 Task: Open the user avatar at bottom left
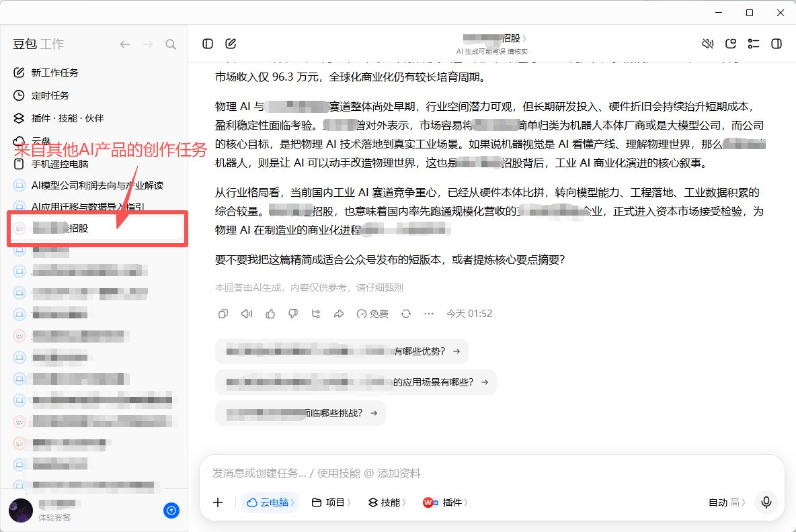(x=21, y=511)
